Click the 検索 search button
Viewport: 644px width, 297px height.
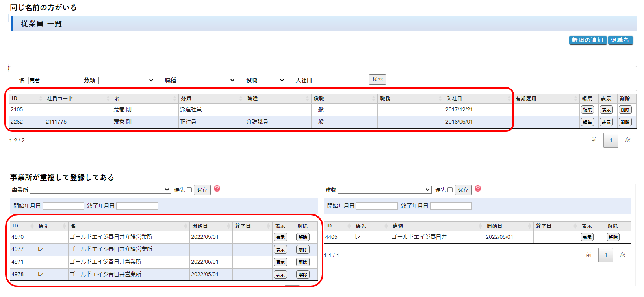377,79
